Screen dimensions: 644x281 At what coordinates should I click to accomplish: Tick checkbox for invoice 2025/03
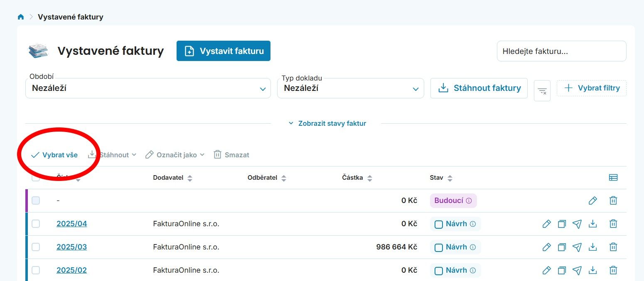[36, 247]
